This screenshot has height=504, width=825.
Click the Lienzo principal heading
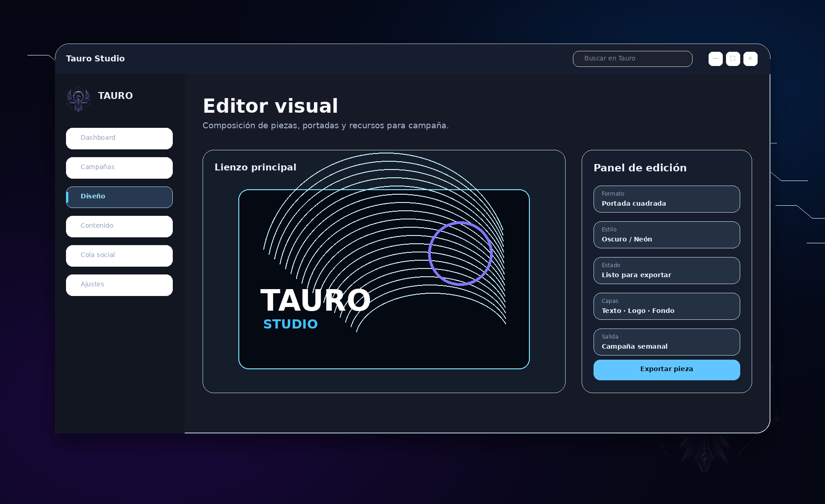(x=255, y=167)
